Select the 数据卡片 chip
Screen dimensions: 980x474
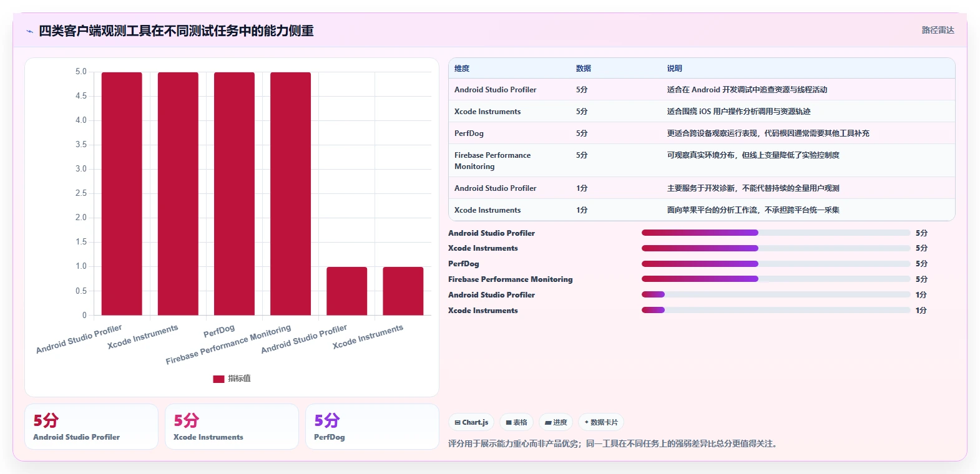[x=600, y=422]
